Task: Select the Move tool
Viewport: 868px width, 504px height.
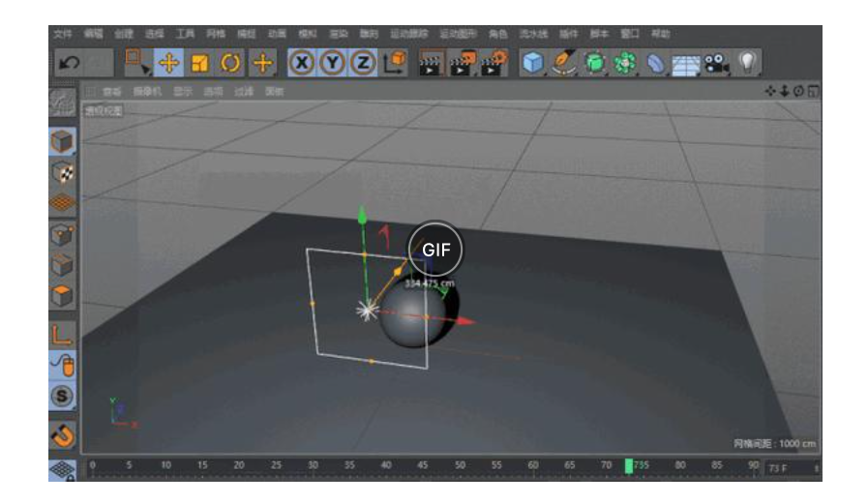Action: (169, 64)
